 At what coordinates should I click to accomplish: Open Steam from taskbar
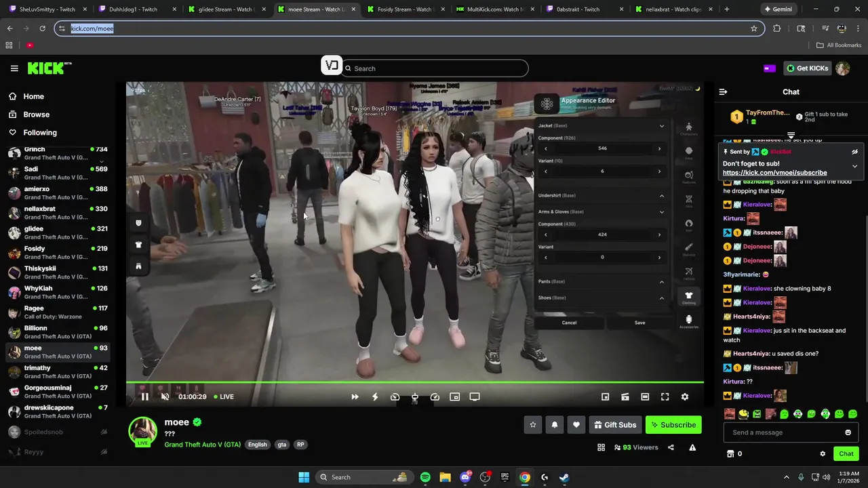point(564,477)
